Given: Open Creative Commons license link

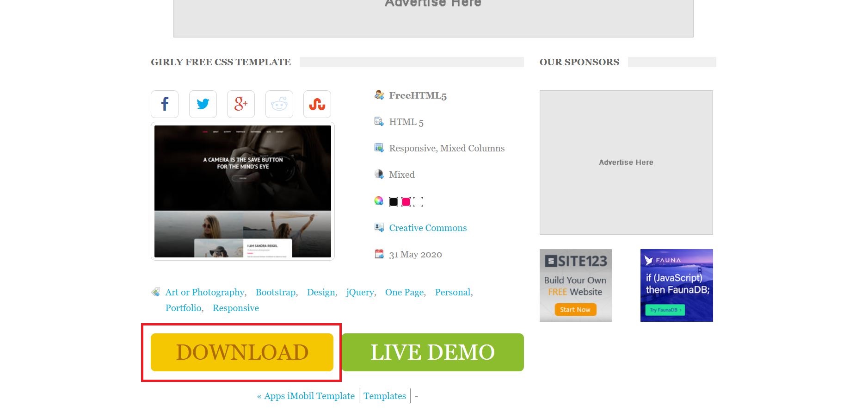Looking at the screenshot, I should [x=428, y=228].
